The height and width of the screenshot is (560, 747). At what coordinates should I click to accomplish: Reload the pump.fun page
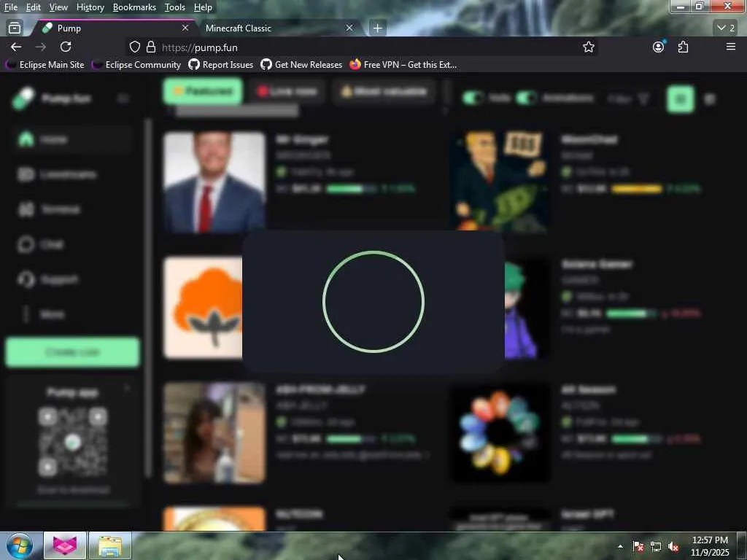pos(66,47)
